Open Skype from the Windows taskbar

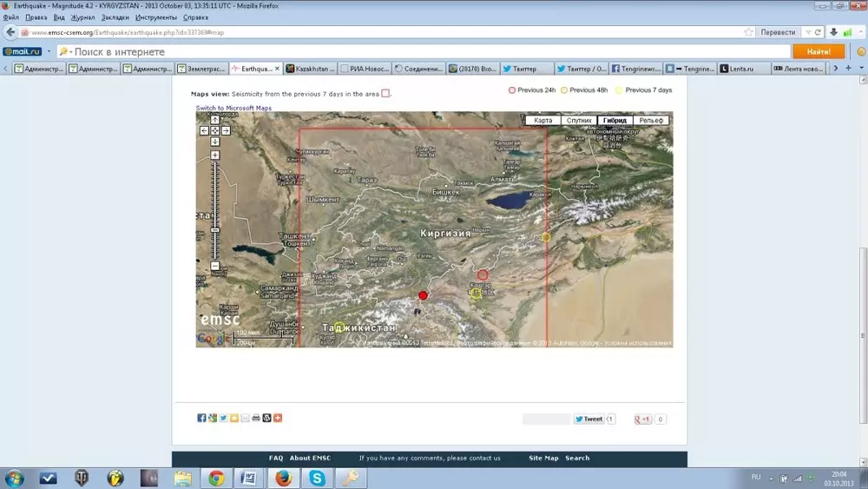tap(318, 478)
